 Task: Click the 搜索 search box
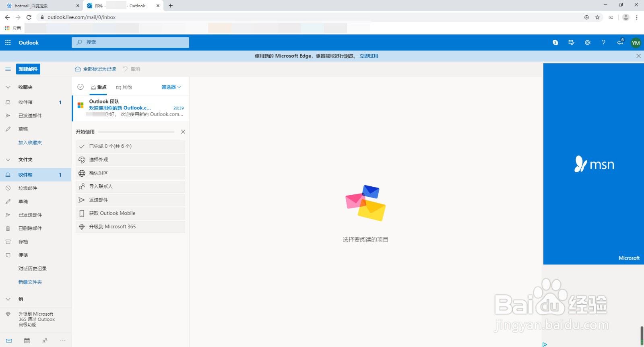[130, 42]
